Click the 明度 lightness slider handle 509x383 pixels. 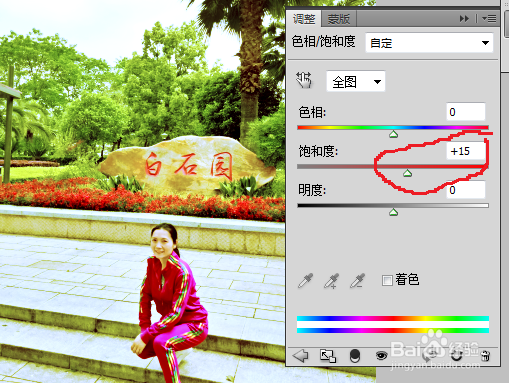coord(394,212)
